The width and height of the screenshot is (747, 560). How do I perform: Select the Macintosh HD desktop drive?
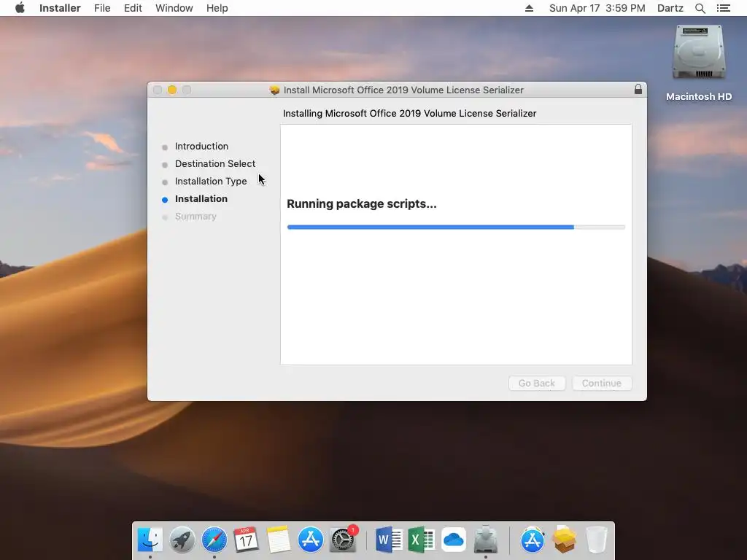click(x=698, y=63)
